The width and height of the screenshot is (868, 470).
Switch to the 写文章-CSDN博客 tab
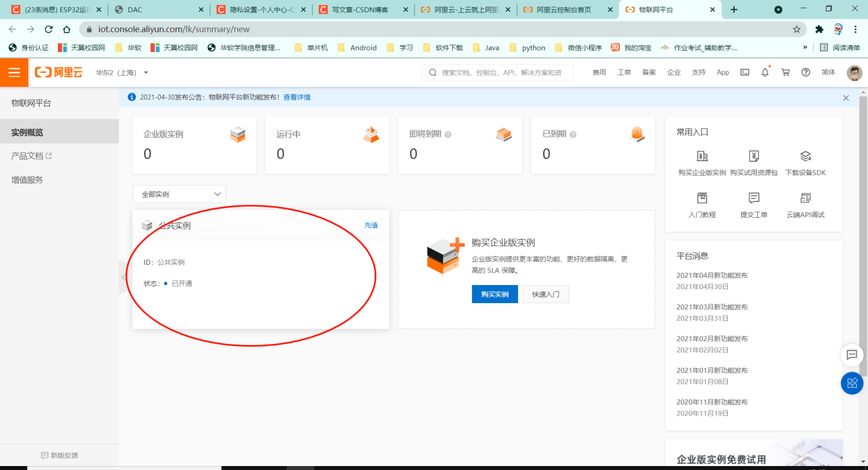pos(363,10)
